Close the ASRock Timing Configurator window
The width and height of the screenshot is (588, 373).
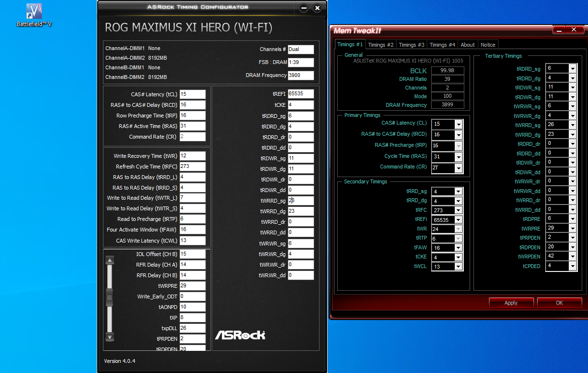coord(317,8)
